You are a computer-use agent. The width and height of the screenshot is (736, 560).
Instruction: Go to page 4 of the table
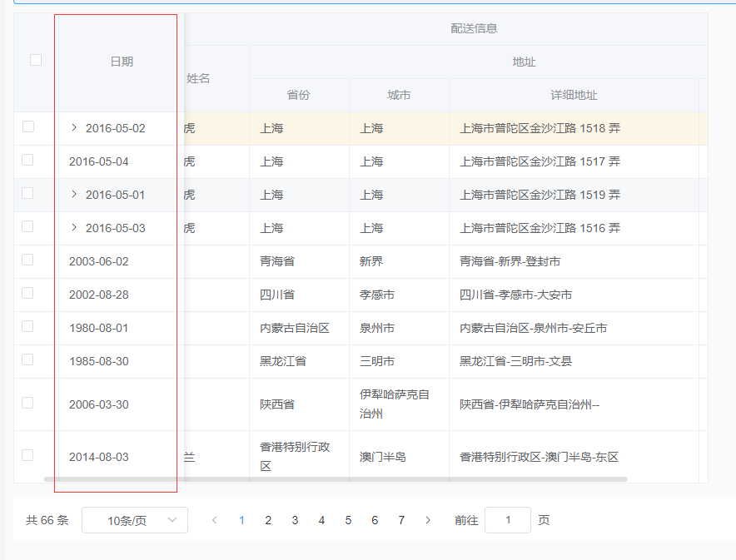tap(321, 519)
